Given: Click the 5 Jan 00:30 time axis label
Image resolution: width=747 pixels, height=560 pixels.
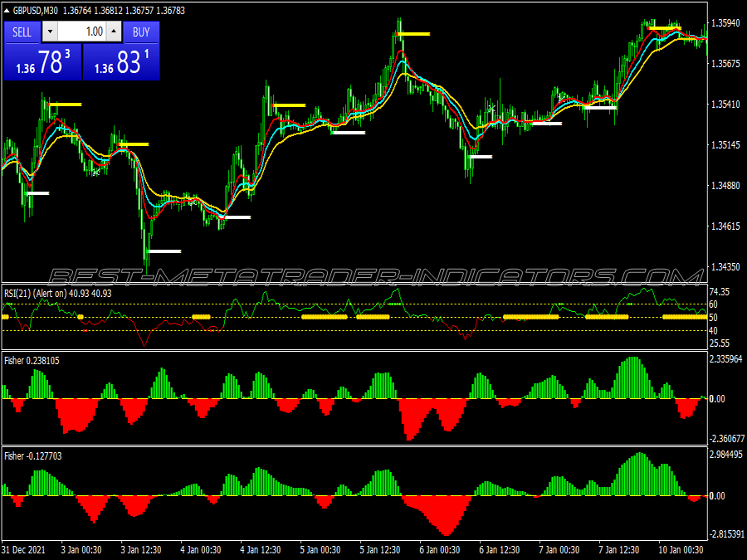Looking at the screenshot, I should click(320, 549).
